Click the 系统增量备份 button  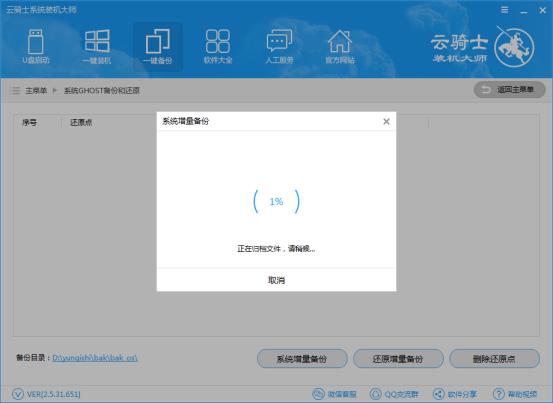coord(302,359)
